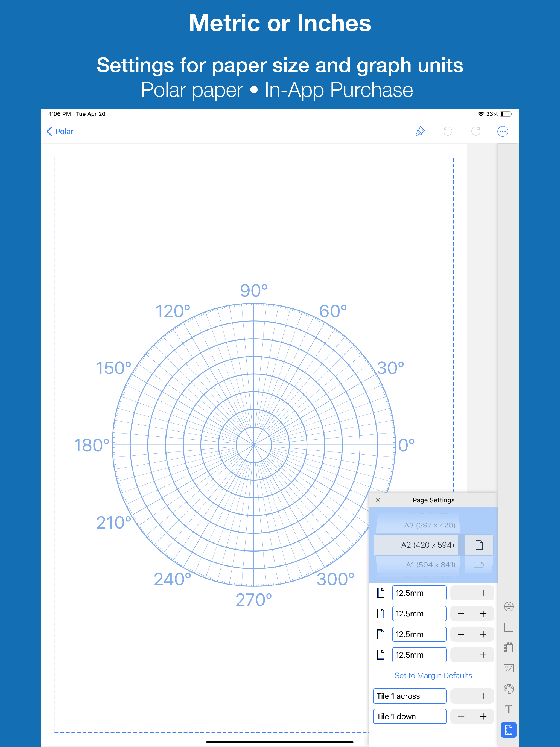Viewport: 560px width, 747px height.
Task: Choose landscape orientation in the picker
Action: tap(479, 565)
